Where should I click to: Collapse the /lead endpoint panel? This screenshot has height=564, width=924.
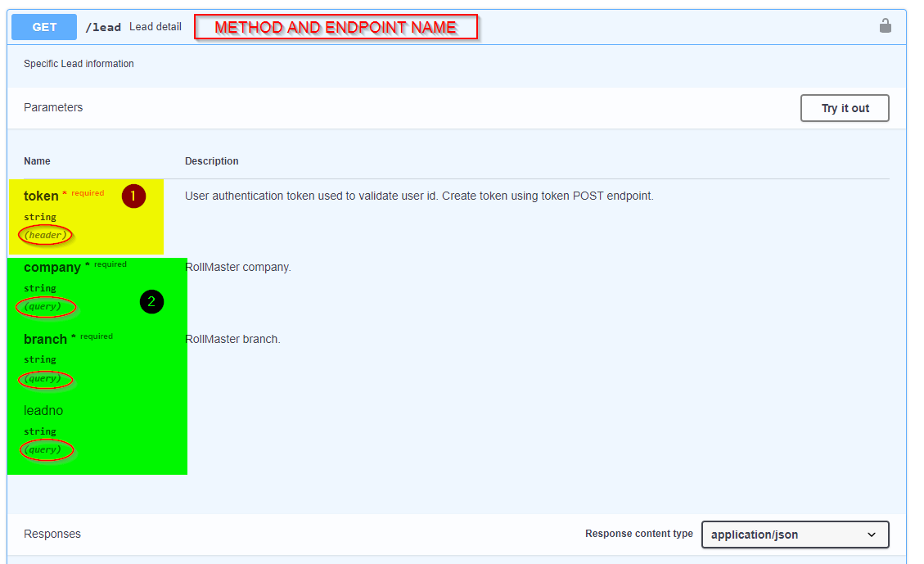click(103, 26)
